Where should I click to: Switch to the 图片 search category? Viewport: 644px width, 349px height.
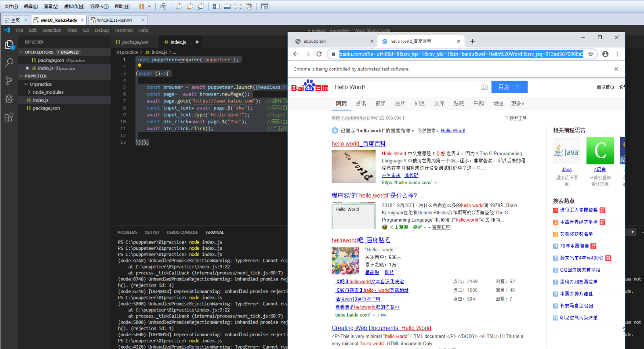click(400, 104)
